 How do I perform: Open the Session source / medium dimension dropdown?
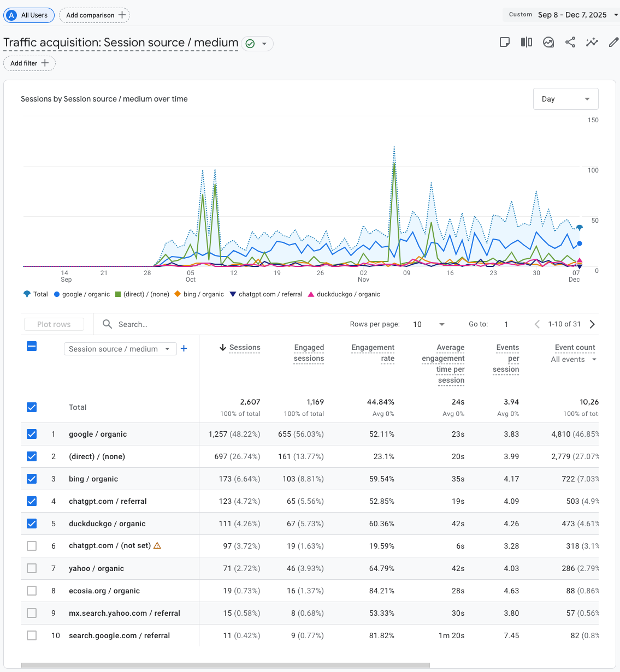tap(120, 348)
